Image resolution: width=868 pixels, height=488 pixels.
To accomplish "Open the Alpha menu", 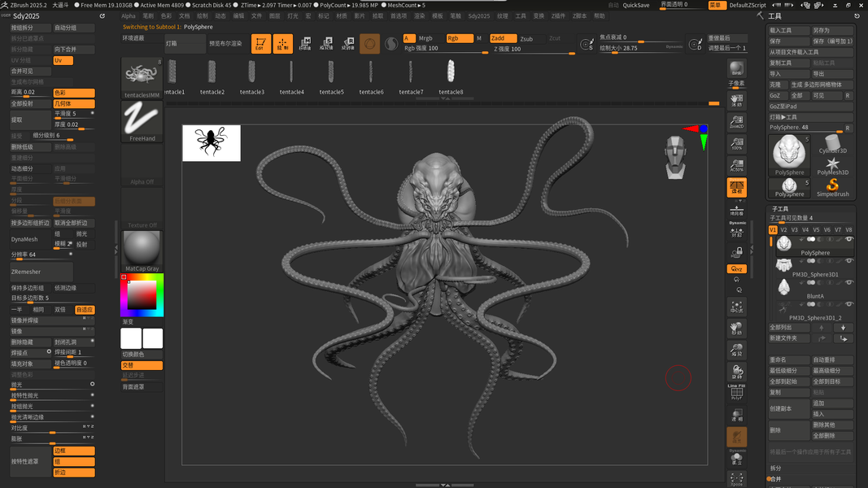I will pos(129,16).
